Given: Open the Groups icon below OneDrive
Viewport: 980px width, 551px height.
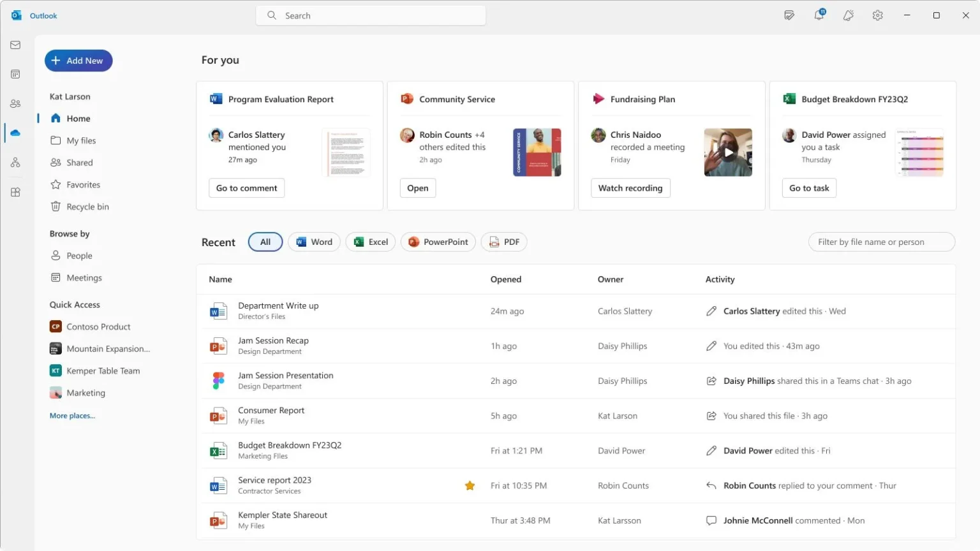Looking at the screenshot, I should 15,162.
